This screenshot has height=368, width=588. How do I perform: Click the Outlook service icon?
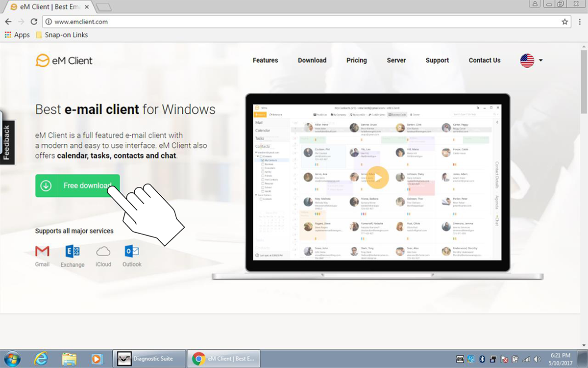click(132, 252)
